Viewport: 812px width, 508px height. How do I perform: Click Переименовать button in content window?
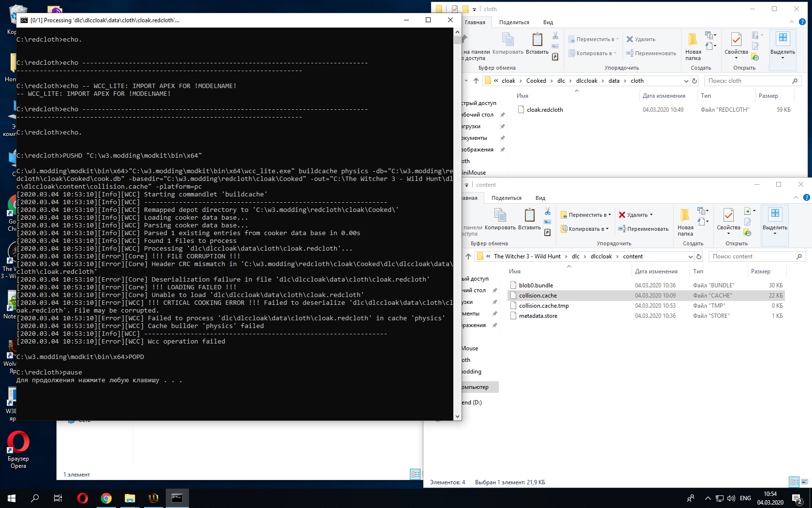(x=643, y=229)
